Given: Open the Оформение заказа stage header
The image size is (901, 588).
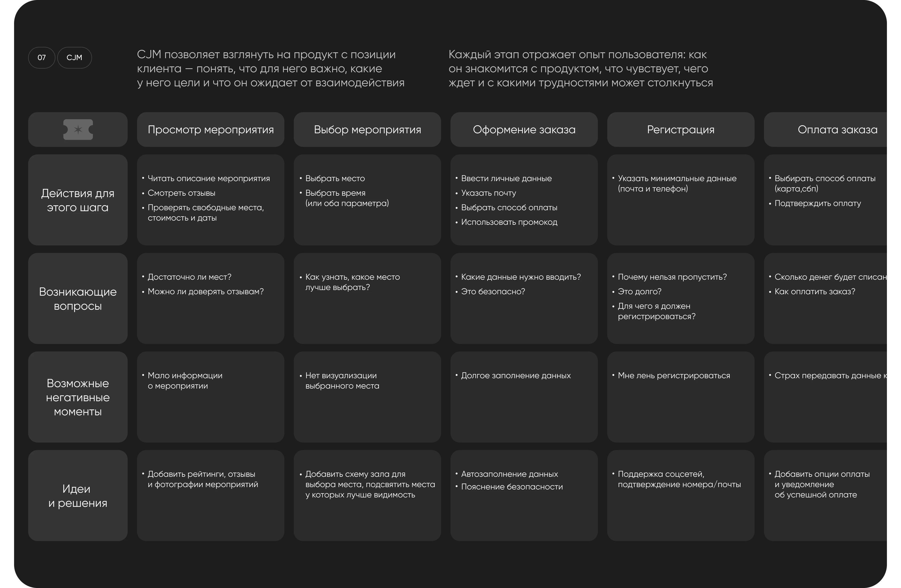Looking at the screenshot, I should (x=524, y=130).
